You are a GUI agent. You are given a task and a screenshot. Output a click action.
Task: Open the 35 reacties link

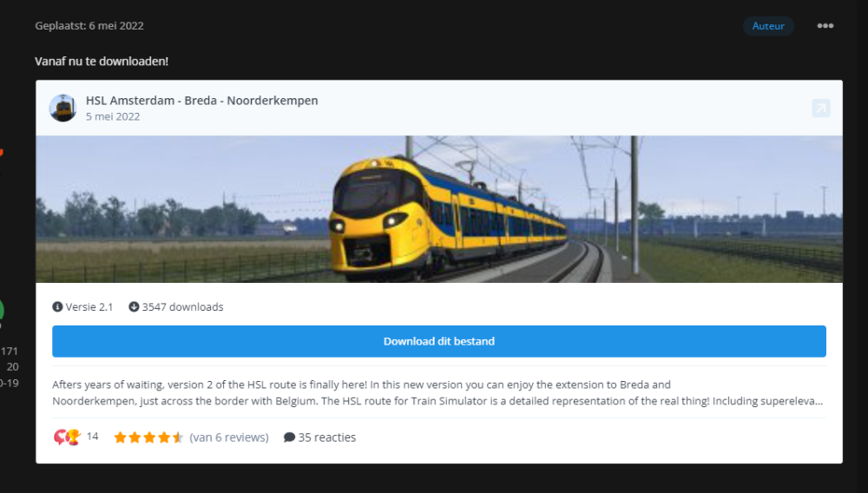pyautogui.click(x=327, y=437)
